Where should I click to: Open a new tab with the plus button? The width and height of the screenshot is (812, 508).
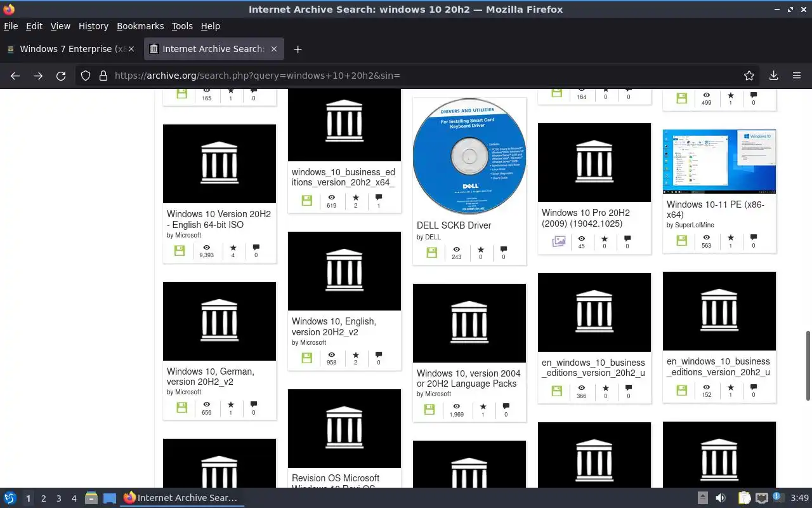click(298, 49)
